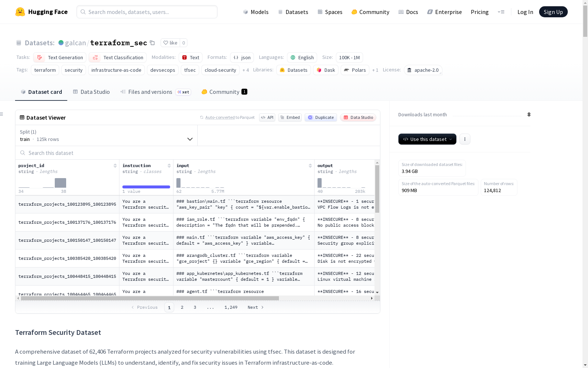Click the galcan author link
This screenshot has width=588, height=368.
pyautogui.click(x=75, y=43)
